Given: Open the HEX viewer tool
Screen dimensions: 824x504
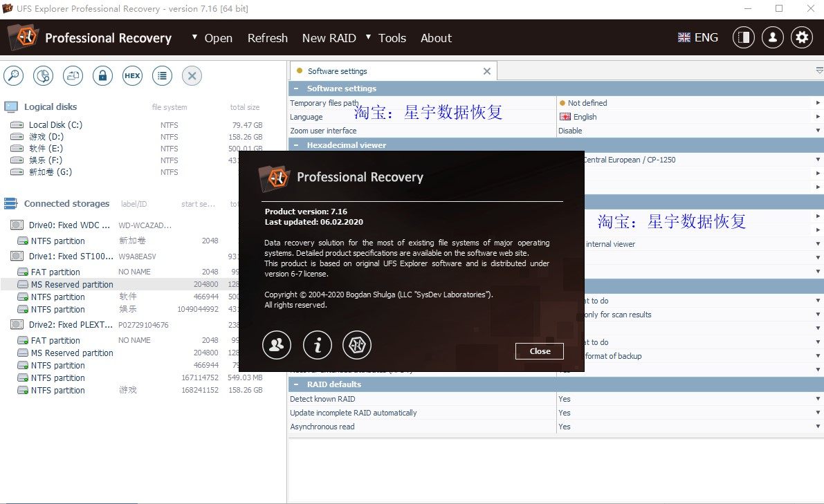Looking at the screenshot, I should pos(132,75).
